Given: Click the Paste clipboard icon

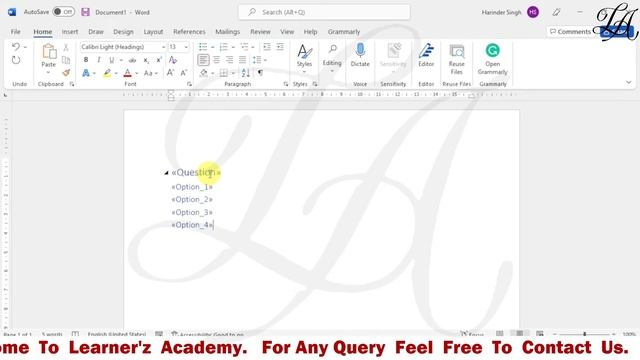Looking at the screenshot, I should coord(49,52).
